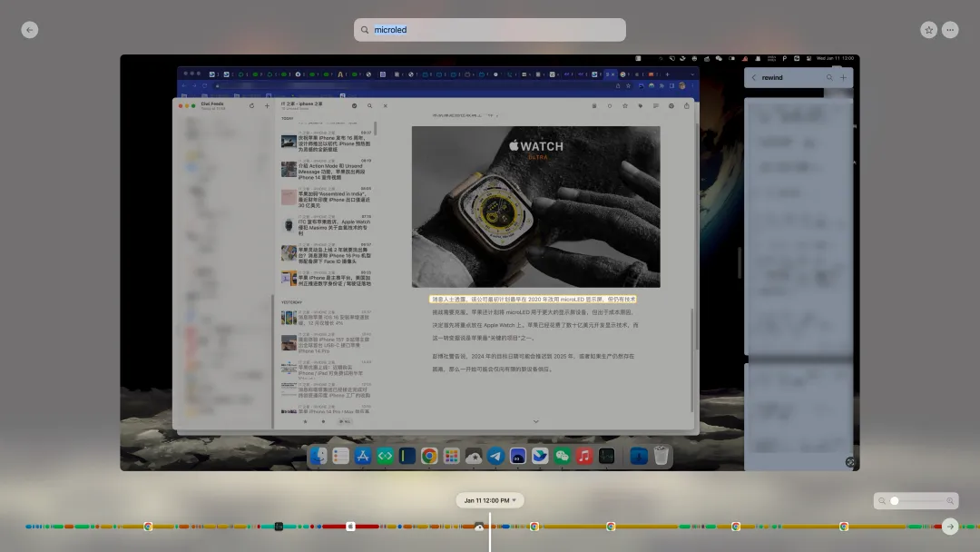Image resolution: width=980 pixels, height=552 pixels.
Task: Click the share icon in article toolbar
Action: [686, 105]
